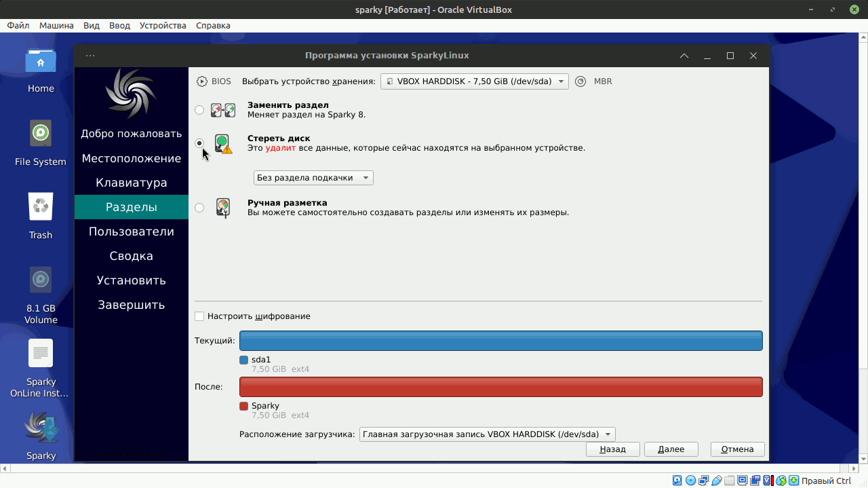Click the Разделы sidebar step
This screenshot has width=868, height=488.
[132, 207]
